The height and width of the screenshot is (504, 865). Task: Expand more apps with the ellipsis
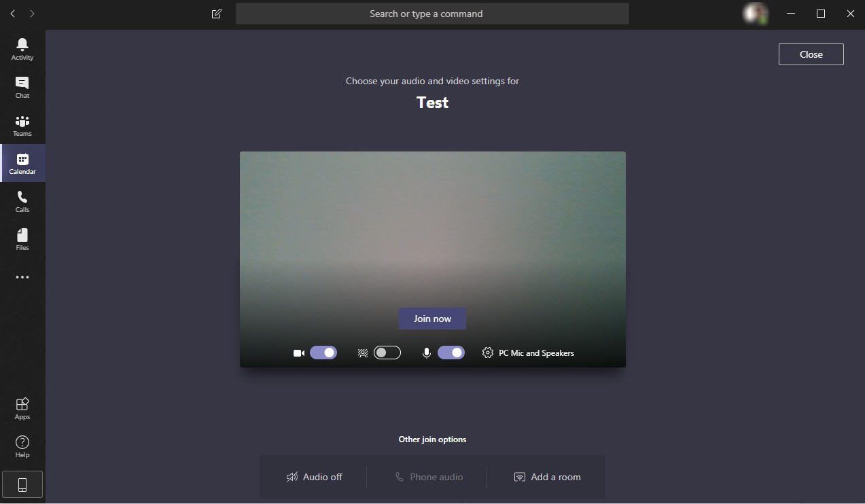(22, 277)
